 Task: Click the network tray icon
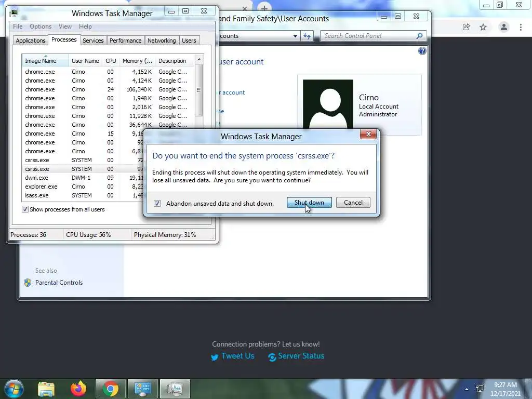click(480, 389)
